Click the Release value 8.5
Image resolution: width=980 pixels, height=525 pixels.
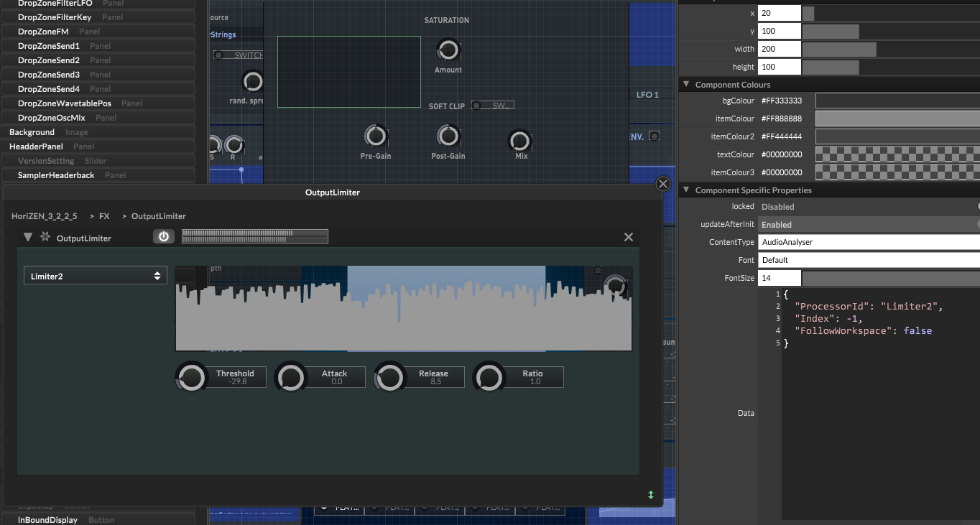[x=436, y=382]
